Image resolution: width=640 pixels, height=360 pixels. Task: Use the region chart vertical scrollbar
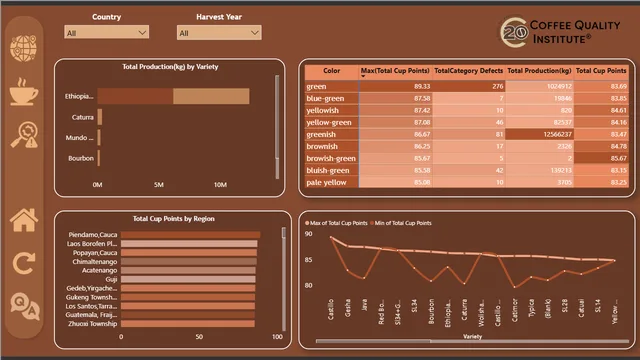(284, 280)
